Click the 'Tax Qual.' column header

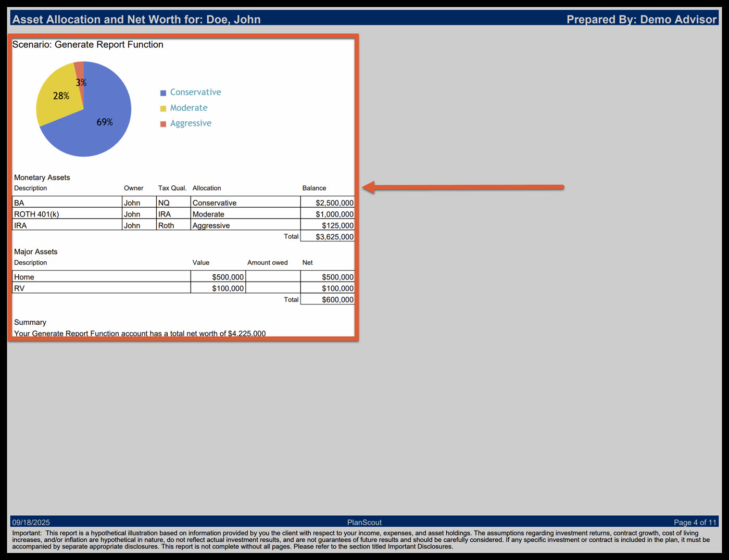point(172,188)
